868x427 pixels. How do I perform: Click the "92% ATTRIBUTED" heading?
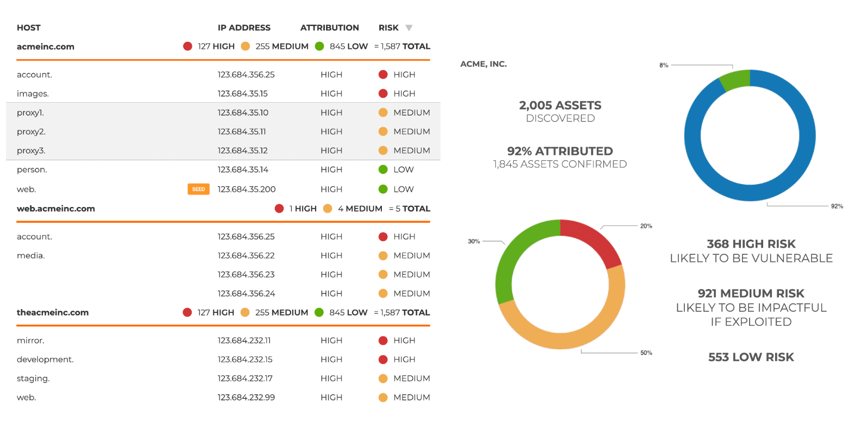[560, 151]
